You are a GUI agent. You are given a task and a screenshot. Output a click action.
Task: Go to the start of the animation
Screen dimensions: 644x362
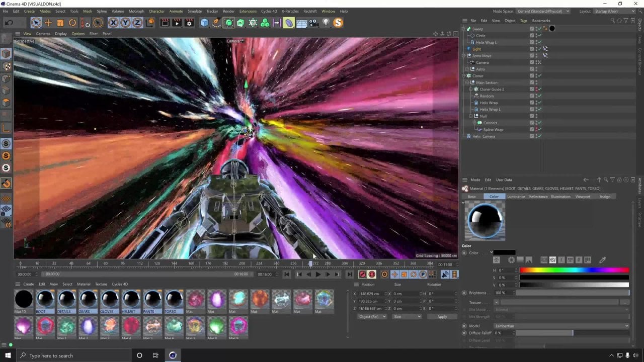(x=287, y=275)
